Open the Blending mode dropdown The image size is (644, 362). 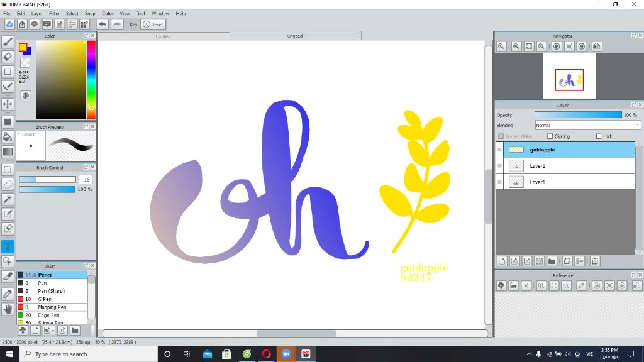[588, 125]
